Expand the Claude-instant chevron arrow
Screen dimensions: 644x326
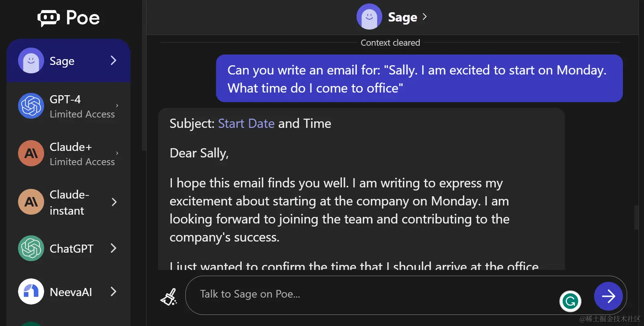[114, 202]
